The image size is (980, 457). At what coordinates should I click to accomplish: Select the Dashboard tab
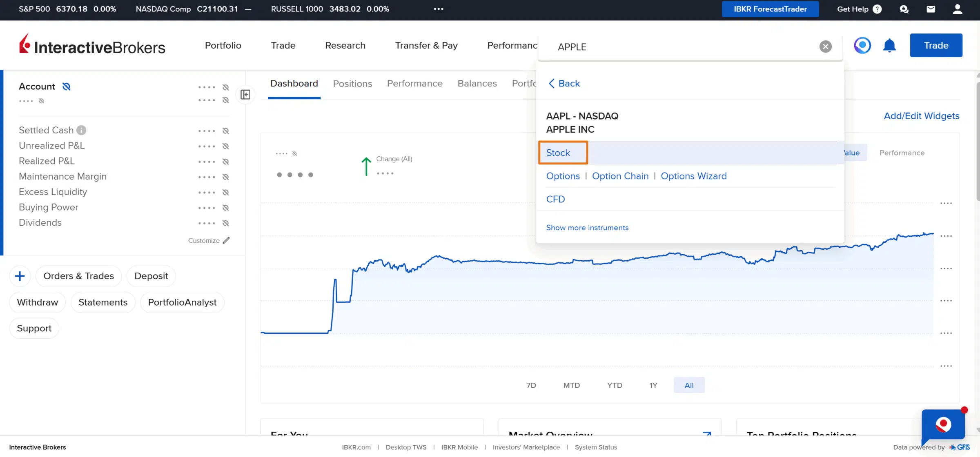(294, 84)
